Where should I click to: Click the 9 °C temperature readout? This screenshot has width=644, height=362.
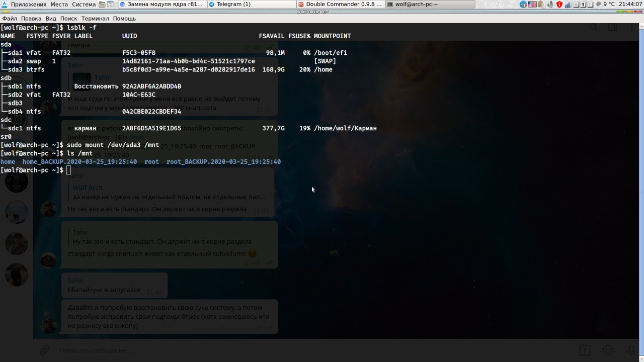tap(609, 5)
